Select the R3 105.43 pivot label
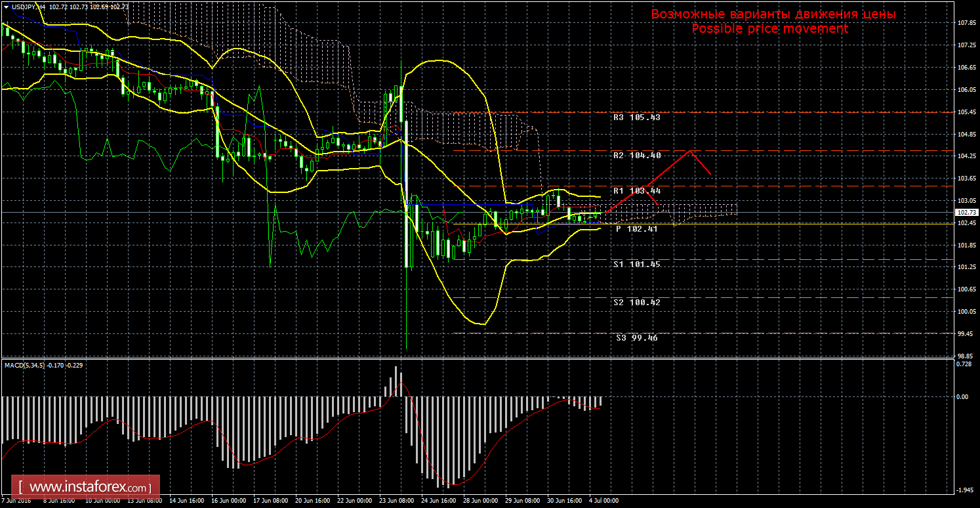This screenshot has height=508, width=980. coord(636,118)
